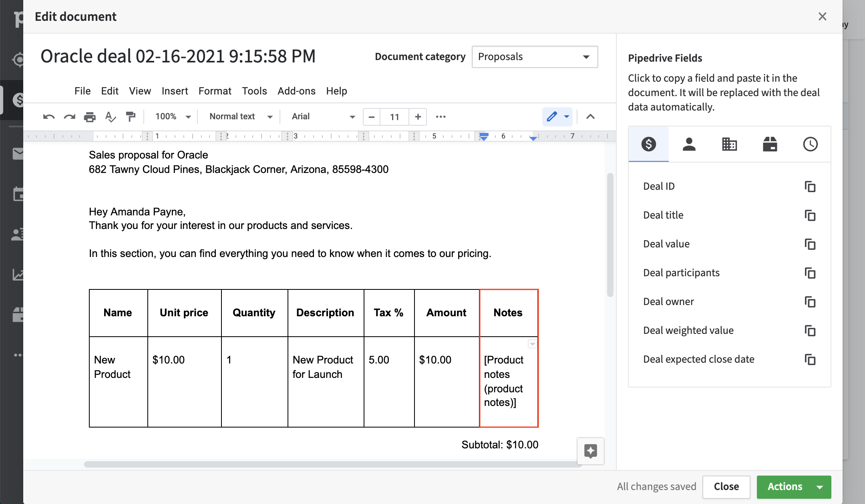Open the Add-ons menu
The image size is (865, 504).
tap(296, 91)
